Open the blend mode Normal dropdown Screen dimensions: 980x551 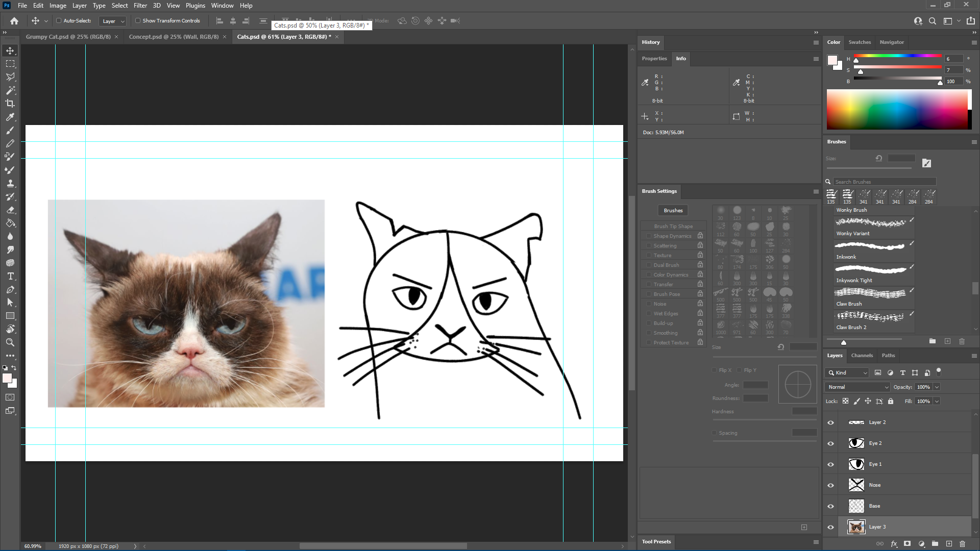tap(857, 387)
